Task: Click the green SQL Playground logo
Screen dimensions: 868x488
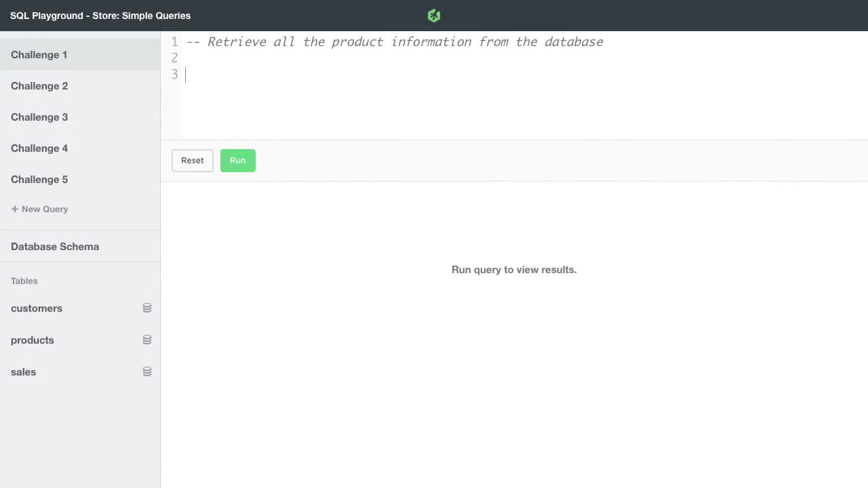Action: 433,15
